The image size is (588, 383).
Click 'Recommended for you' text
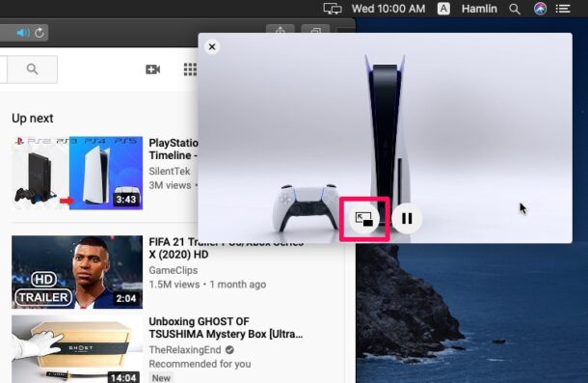[200, 365]
